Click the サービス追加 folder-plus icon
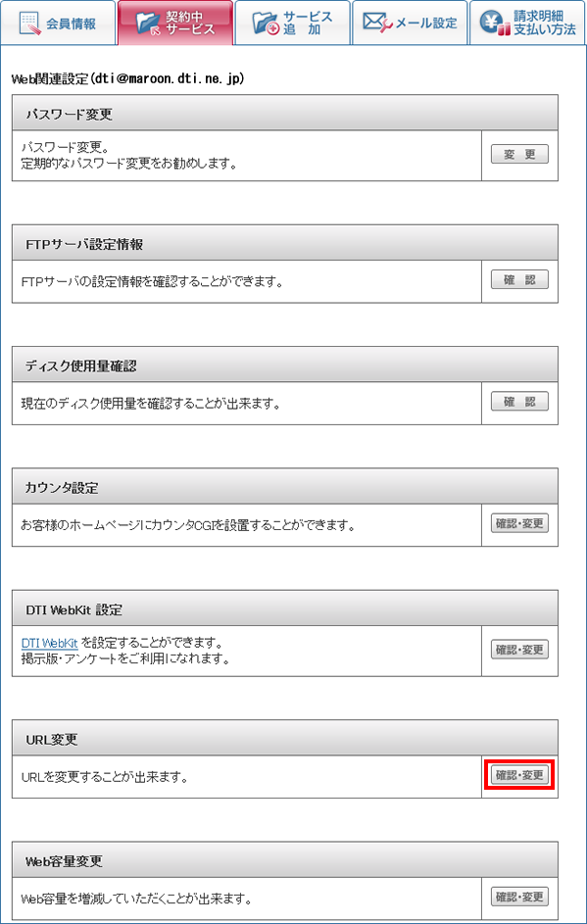Image resolution: width=587 pixels, height=924 pixels. 266,23
